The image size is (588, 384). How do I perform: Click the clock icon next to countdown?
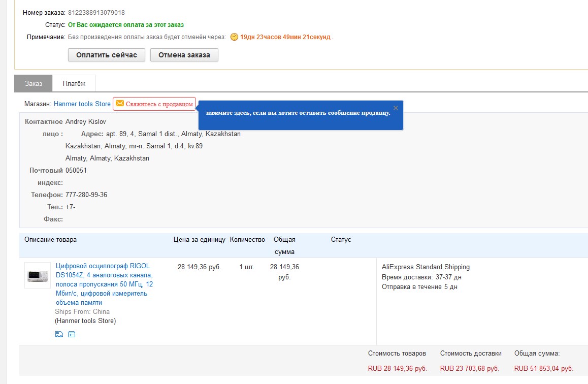tap(234, 37)
